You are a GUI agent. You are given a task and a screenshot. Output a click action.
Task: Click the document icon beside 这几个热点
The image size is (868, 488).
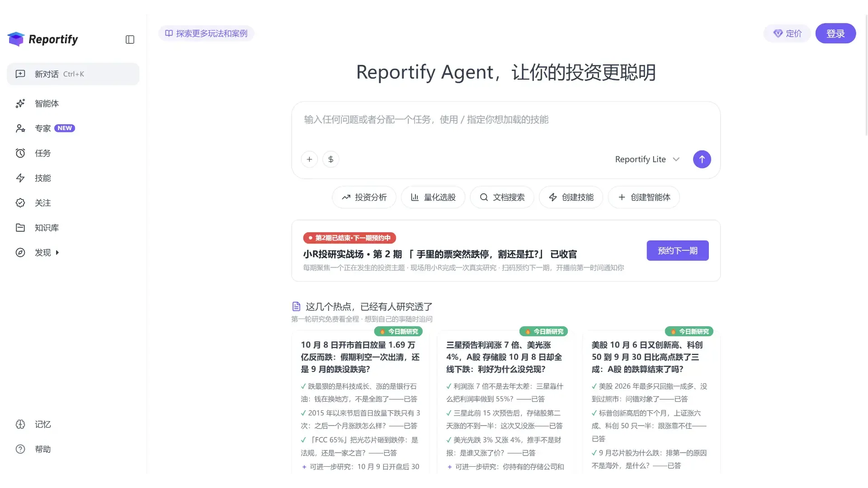pyautogui.click(x=296, y=307)
